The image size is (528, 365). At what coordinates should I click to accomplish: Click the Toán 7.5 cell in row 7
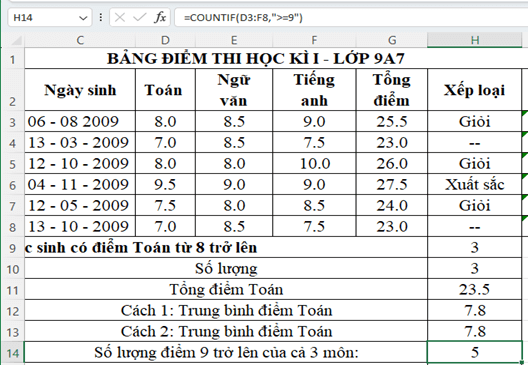point(165,205)
